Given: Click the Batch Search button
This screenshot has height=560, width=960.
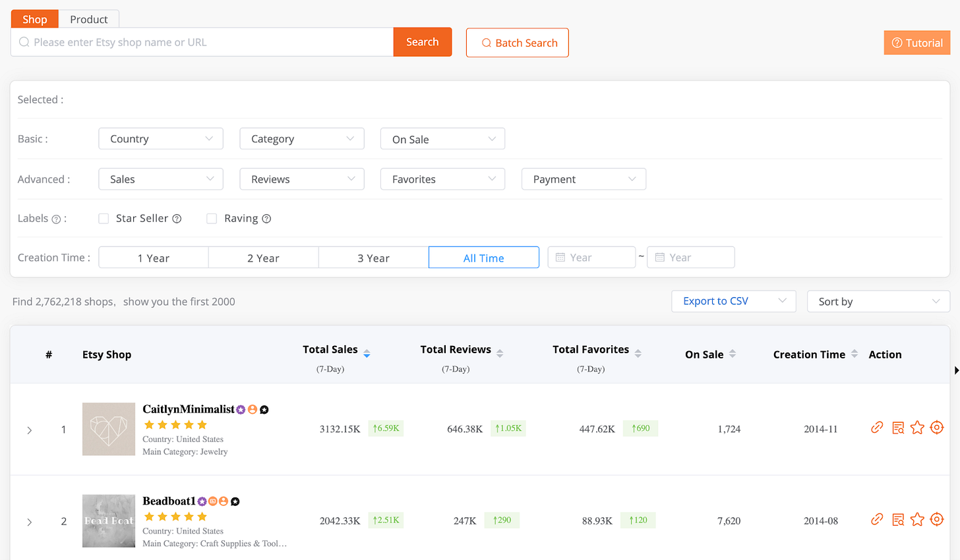Looking at the screenshot, I should 518,43.
